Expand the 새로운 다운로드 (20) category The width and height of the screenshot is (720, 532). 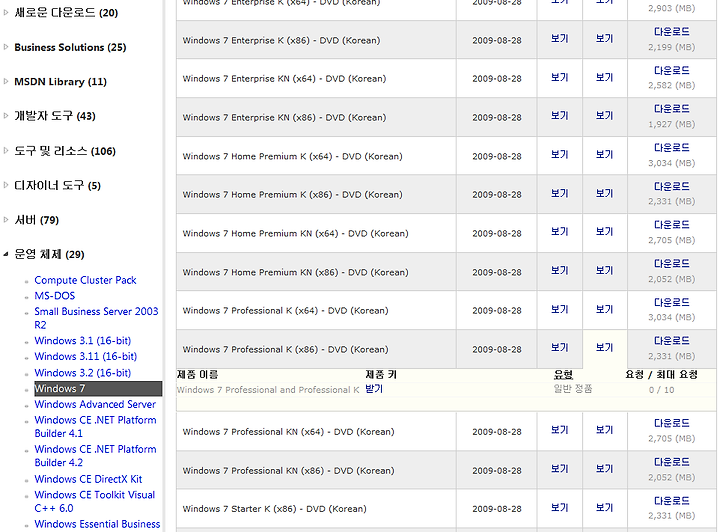6,12
